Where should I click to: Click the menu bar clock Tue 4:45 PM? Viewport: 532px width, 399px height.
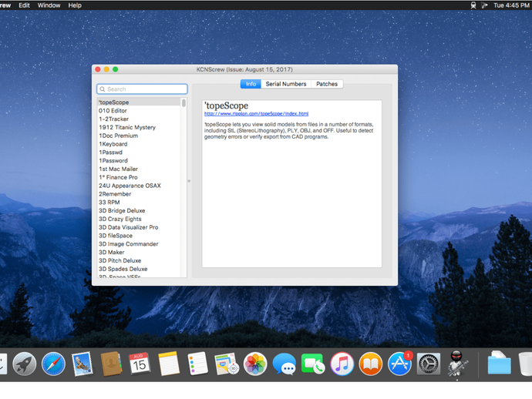(511, 5)
